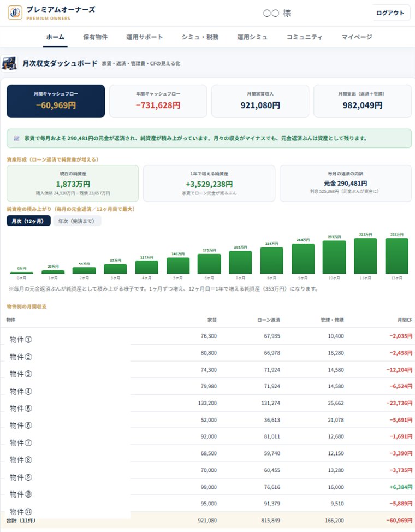Click the chart icon in the green notice banner
415x532 pixels.
pyautogui.click(x=16, y=138)
